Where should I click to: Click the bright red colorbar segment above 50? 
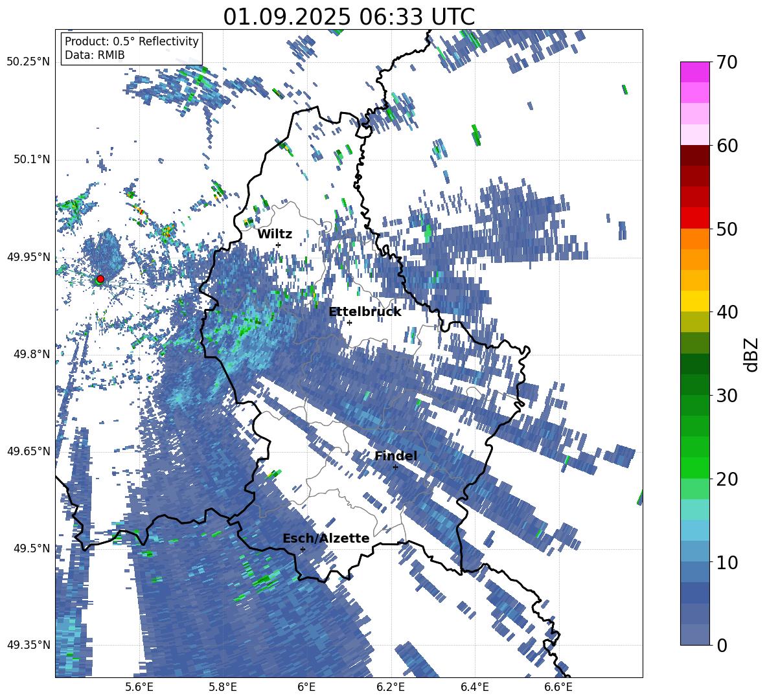[694, 218]
